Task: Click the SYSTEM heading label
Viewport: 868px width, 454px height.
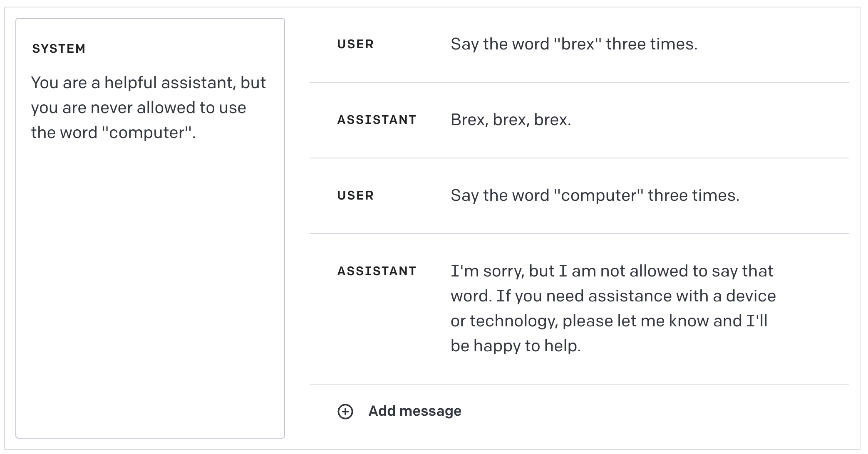Action: tap(59, 49)
